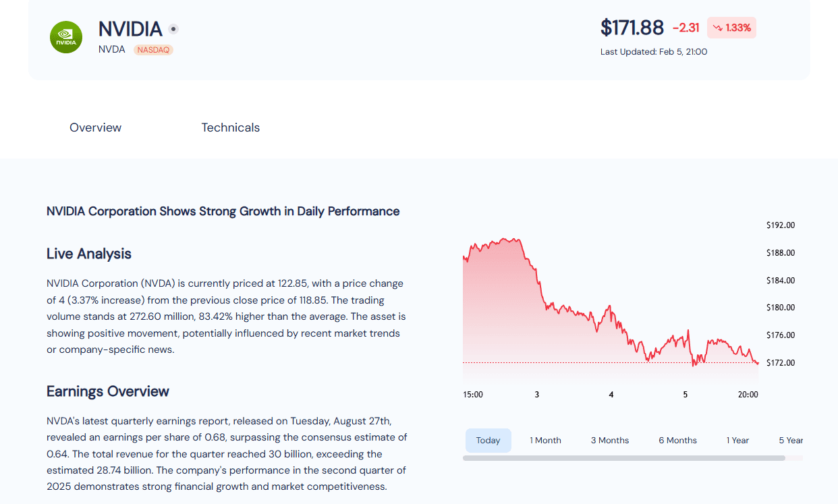Click the horizontal scrollbar under range buttons
This screenshot has height=504, width=838.
pyautogui.click(x=623, y=458)
